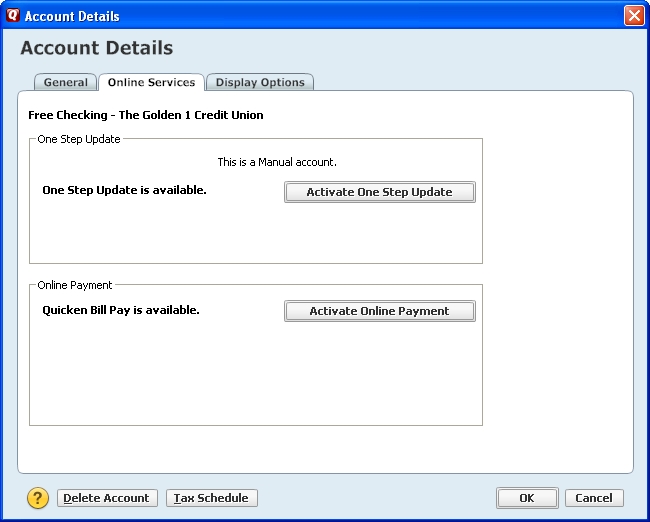Click the Delete Account button
Image resolution: width=650 pixels, height=522 pixels.
coord(107,498)
